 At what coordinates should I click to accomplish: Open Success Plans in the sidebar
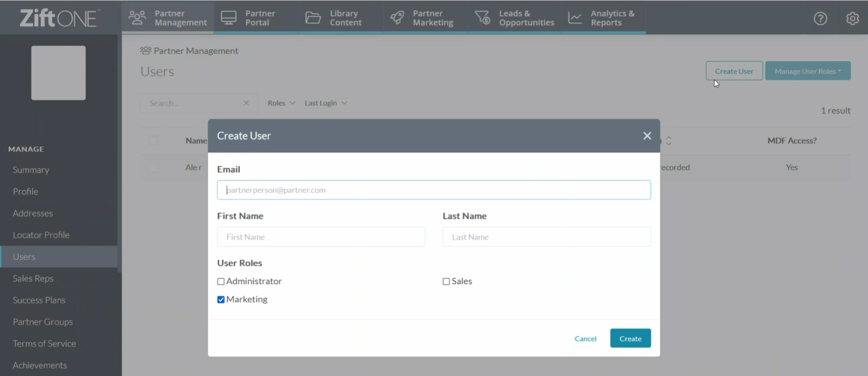(39, 300)
